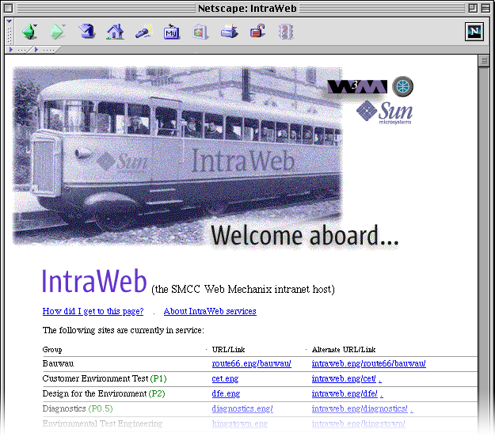Viewport: 495px width, 448px height.
Task: Open the intraweb.eng/kingstown/ link
Action: point(359,423)
